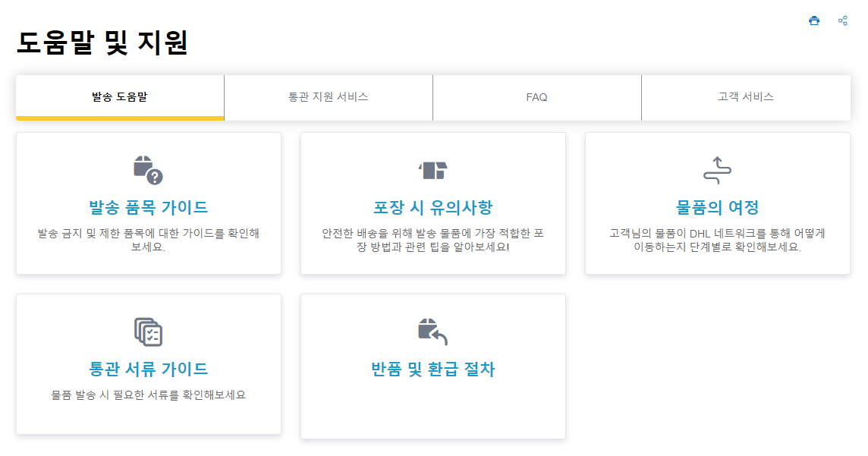Click the open box icon above 포장 시 유의사항

[x=433, y=171]
